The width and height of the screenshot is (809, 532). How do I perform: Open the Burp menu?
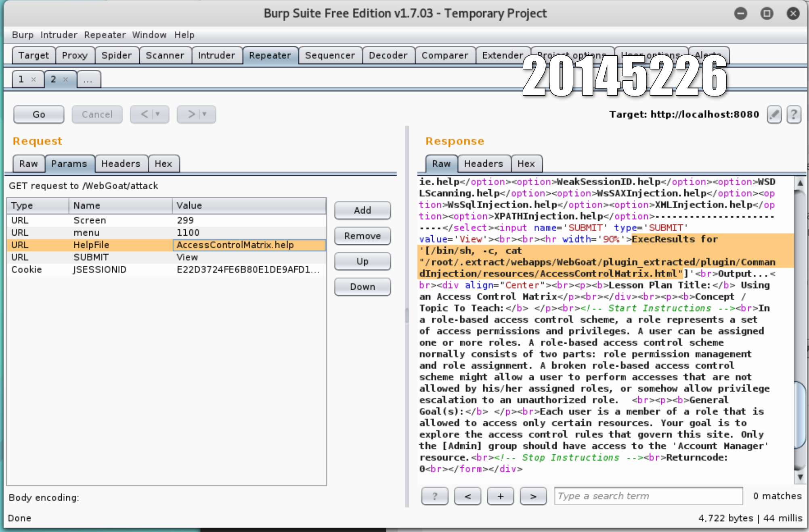coord(23,35)
